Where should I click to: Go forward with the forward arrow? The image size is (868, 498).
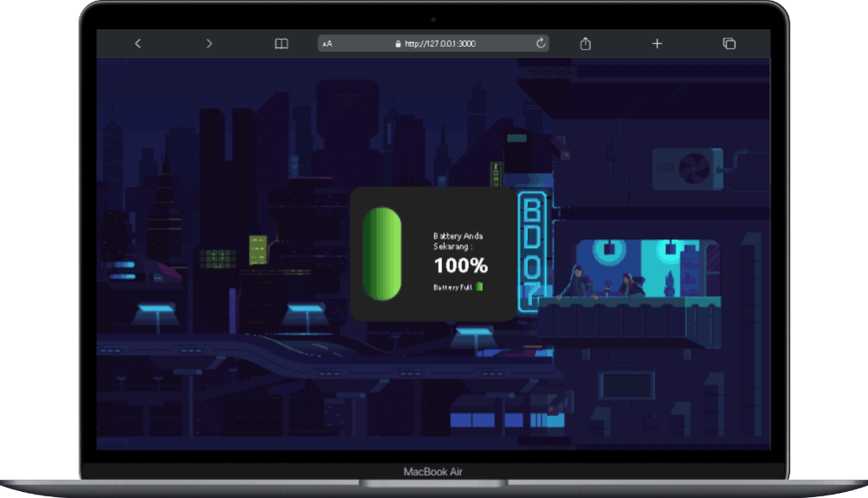click(209, 43)
